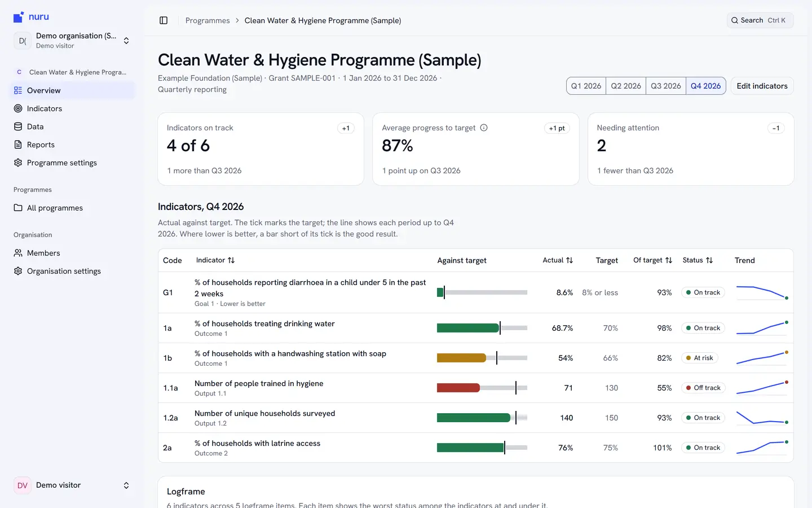
Task: Click the Data database icon
Action: point(18,126)
